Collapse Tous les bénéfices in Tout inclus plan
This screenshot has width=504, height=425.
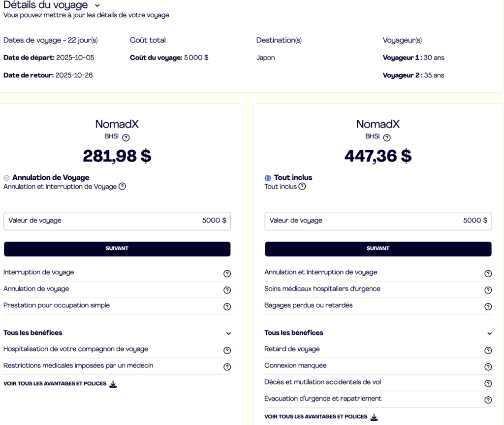489,333
